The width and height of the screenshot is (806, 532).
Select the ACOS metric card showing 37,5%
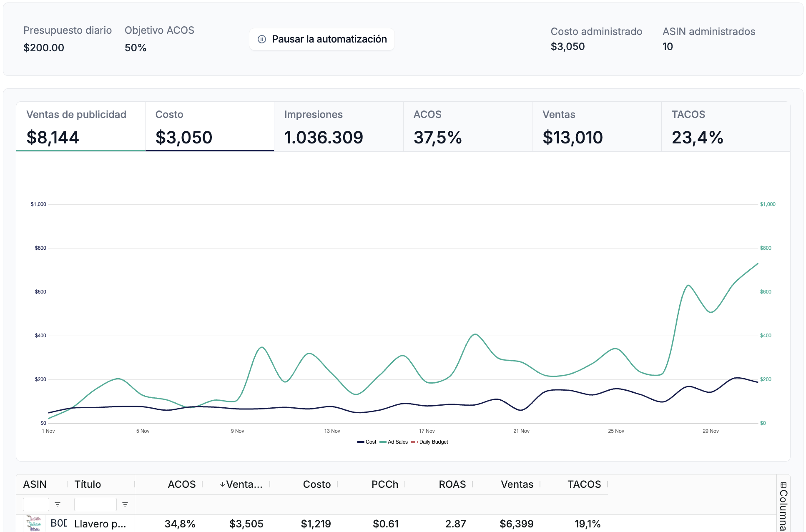pyautogui.click(x=468, y=127)
